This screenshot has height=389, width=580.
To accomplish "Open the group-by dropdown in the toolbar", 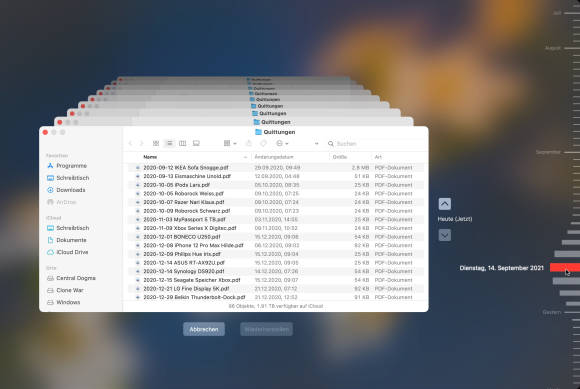I will [x=230, y=143].
